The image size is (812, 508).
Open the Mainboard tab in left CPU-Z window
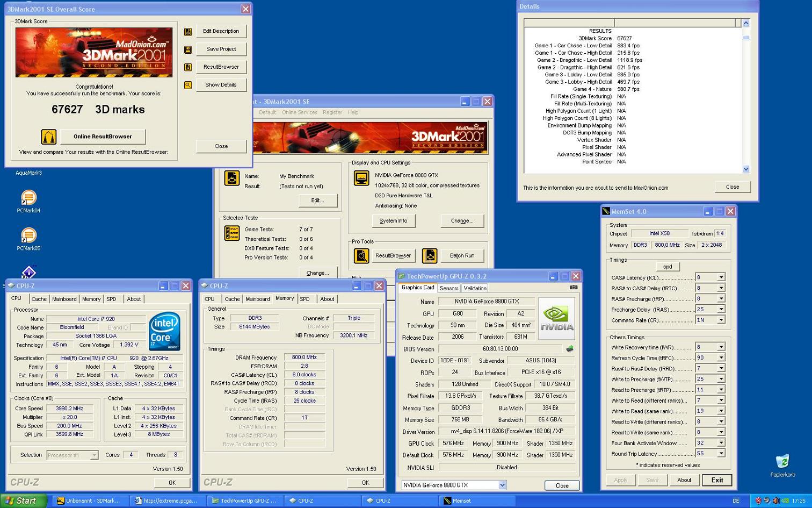pos(64,299)
